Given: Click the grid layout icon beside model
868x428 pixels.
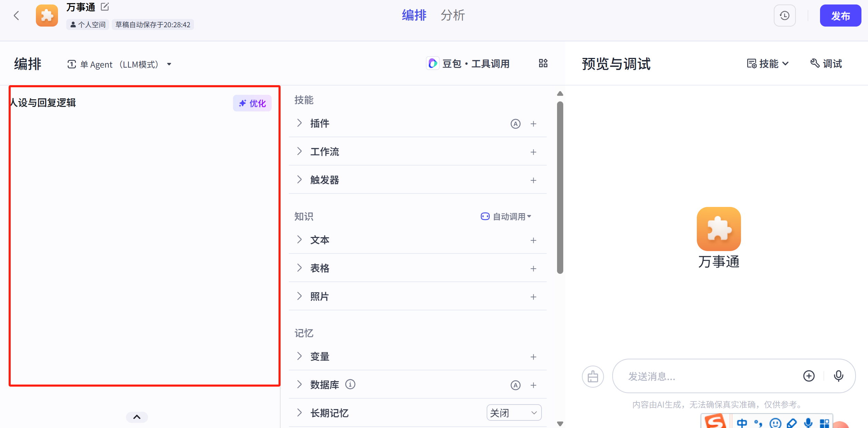Looking at the screenshot, I should coord(543,63).
